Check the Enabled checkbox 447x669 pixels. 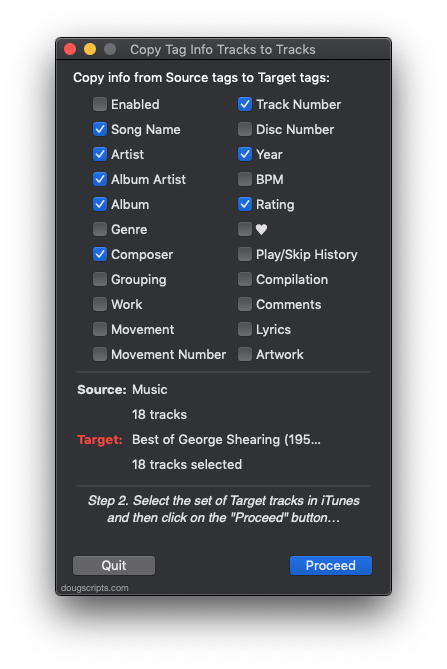(100, 104)
